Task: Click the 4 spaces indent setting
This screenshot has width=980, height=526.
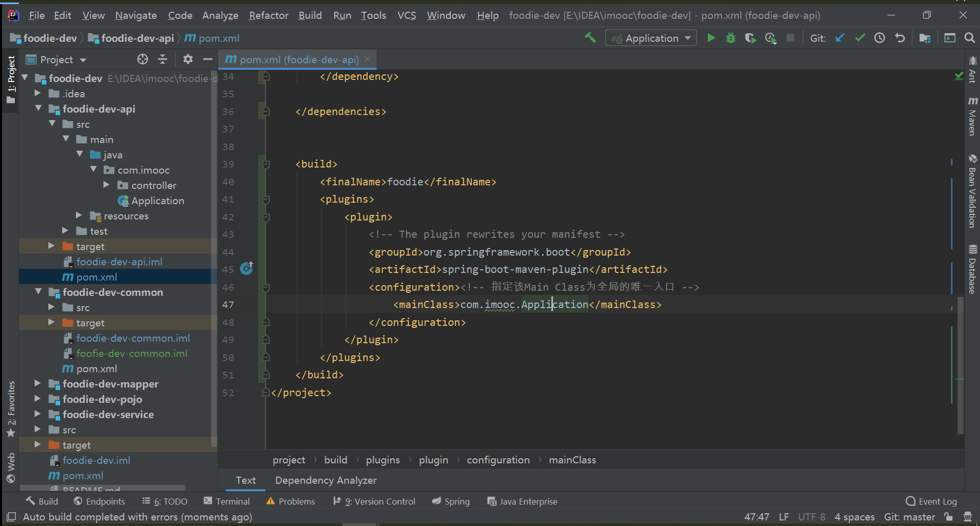Action: 855,517
